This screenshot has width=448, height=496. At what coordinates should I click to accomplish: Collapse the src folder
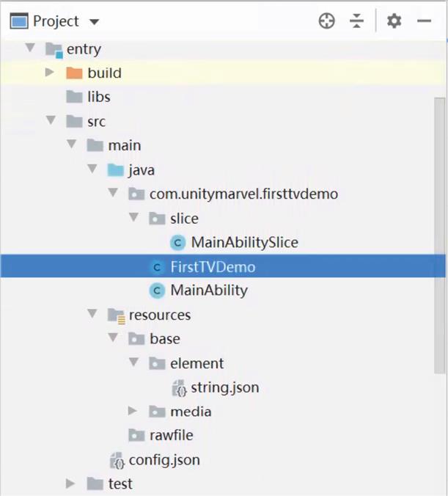[50, 121]
